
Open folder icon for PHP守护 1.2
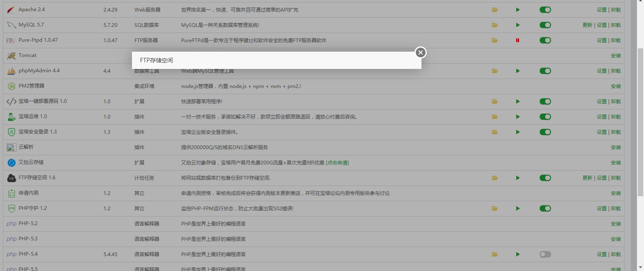pos(495,209)
